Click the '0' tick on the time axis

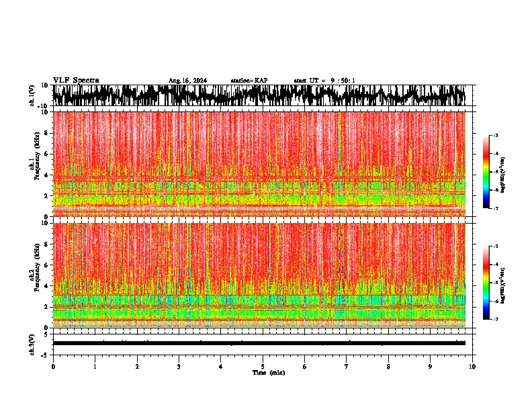[x=53, y=367]
